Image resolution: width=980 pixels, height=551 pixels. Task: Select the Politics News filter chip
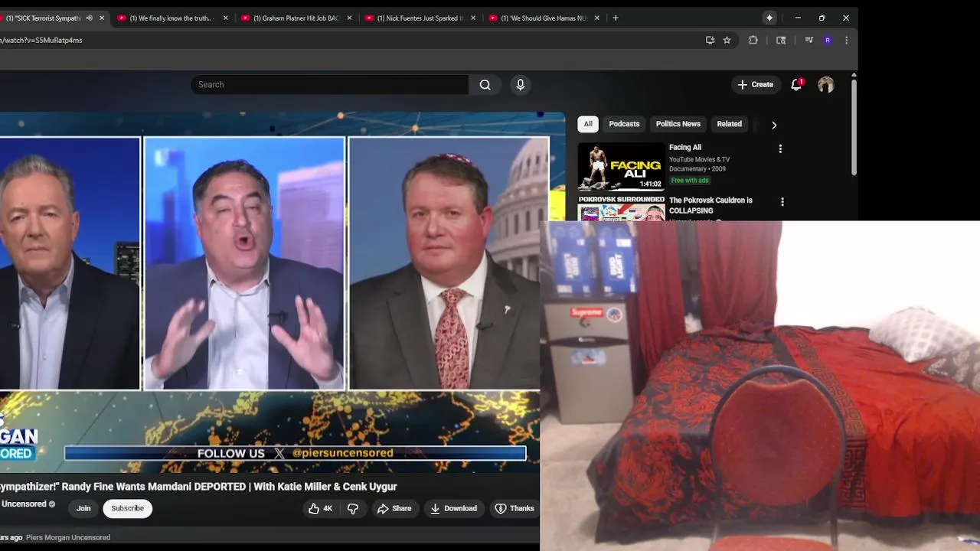pos(678,124)
